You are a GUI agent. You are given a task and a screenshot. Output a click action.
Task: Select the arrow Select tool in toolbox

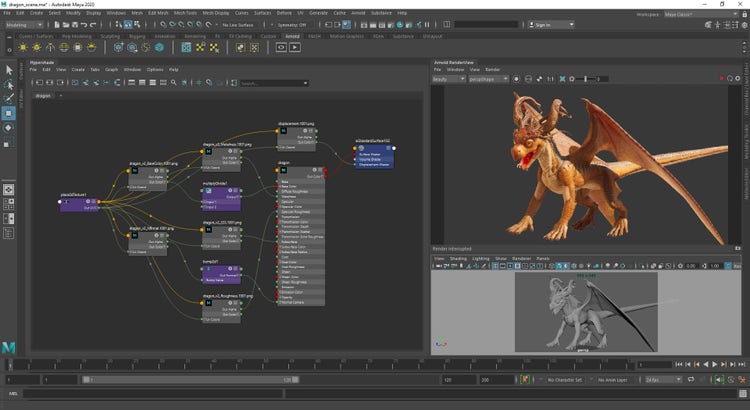(x=10, y=70)
